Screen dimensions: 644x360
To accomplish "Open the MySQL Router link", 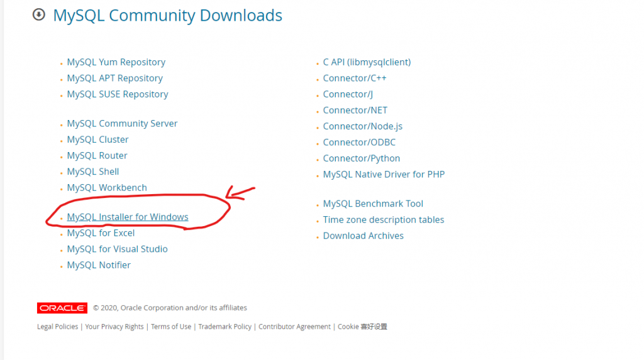I will coord(97,156).
